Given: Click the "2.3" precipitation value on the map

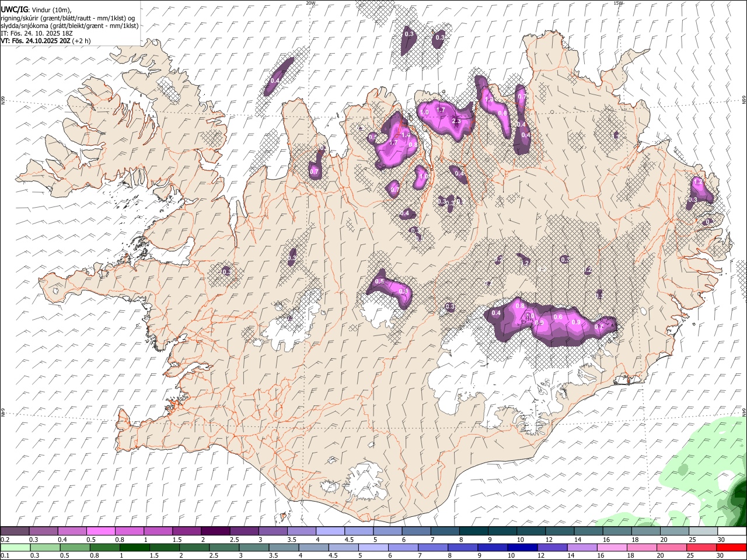Looking at the screenshot, I should click(456, 121).
